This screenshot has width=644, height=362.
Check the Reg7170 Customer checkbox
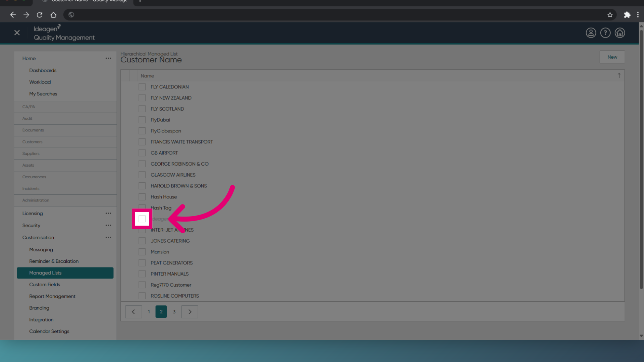[x=142, y=285]
